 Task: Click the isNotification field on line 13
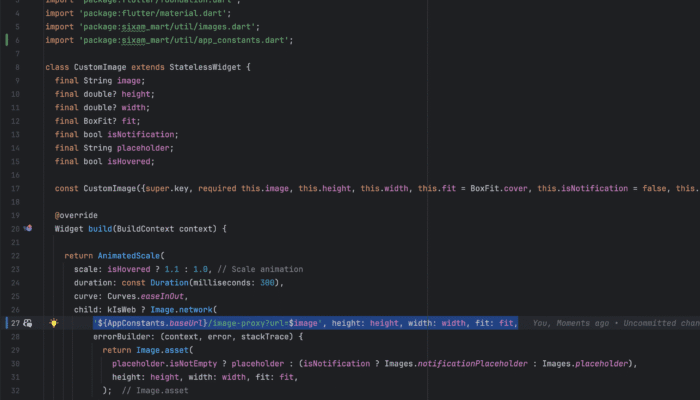click(x=141, y=134)
